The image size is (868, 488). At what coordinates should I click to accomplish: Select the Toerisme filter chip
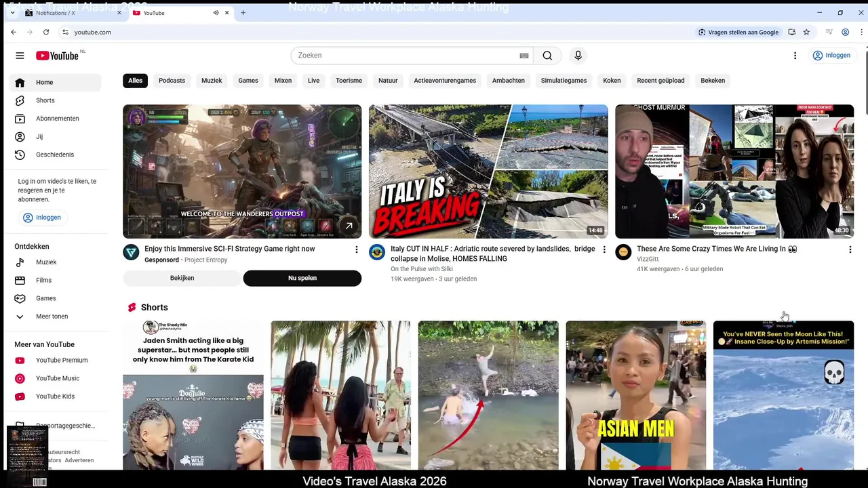point(349,81)
